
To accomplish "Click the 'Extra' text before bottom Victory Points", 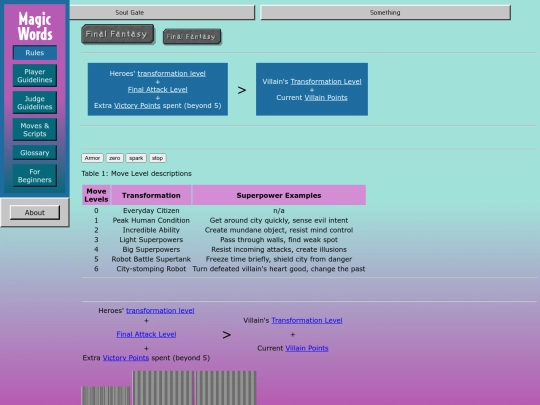I will (91, 358).
